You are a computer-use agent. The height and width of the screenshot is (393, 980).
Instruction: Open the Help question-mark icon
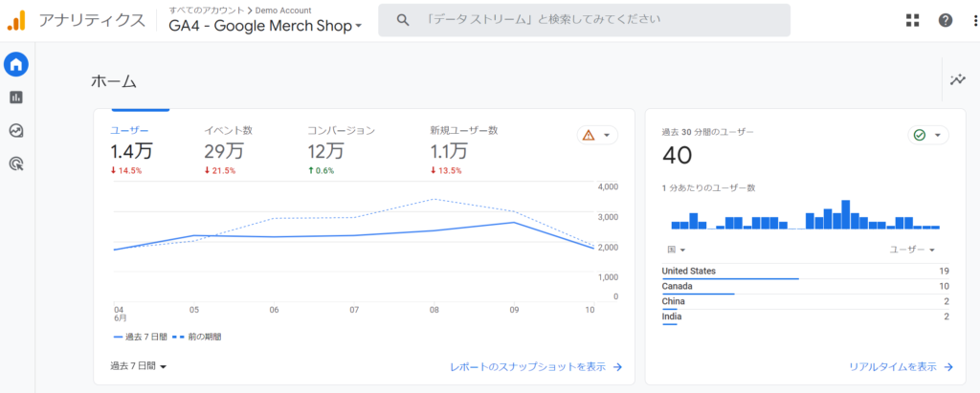click(946, 20)
